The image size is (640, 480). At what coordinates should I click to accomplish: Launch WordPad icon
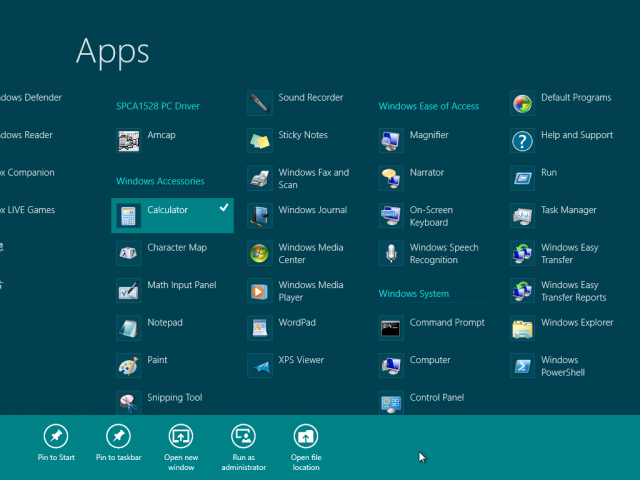point(260,329)
